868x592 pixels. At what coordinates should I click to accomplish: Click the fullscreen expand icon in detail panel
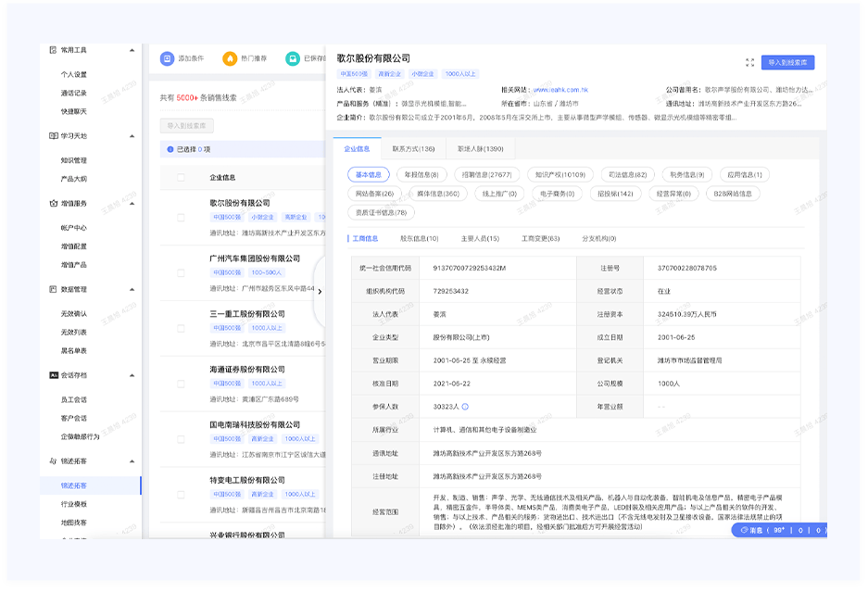click(749, 63)
